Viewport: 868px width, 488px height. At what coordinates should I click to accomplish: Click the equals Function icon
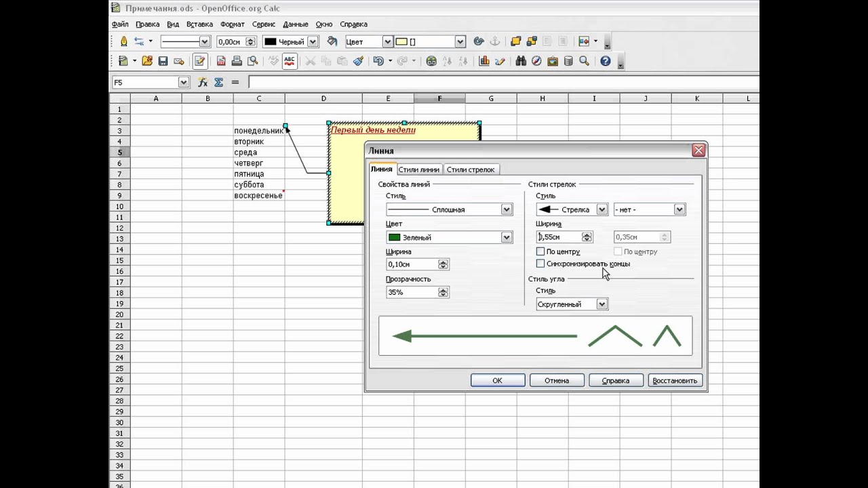click(x=235, y=82)
